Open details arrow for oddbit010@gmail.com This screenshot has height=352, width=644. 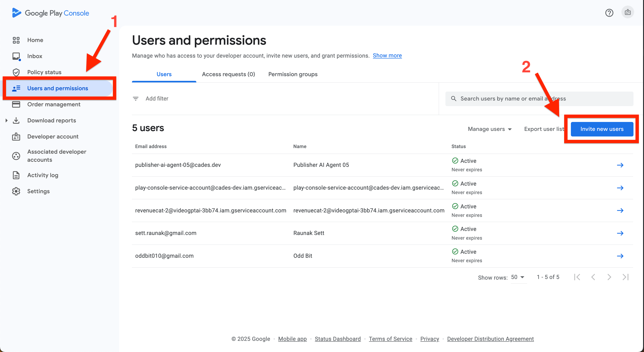point(620,256)
